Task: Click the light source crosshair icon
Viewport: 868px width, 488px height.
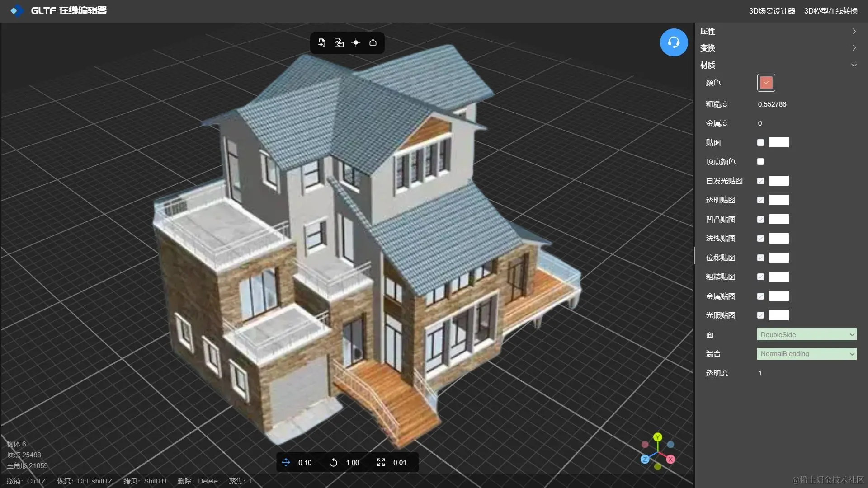Action: (x=356, y=42)
